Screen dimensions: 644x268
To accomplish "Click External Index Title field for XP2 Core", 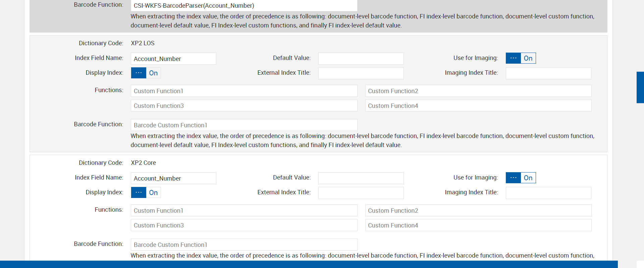I will tap(361, 193).
